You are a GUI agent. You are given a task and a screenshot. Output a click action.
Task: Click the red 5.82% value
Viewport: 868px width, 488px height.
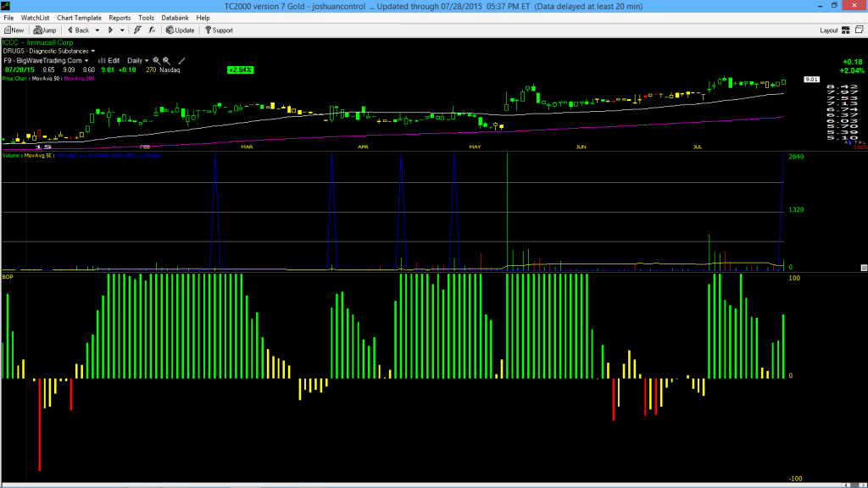[x=860, y=147]
